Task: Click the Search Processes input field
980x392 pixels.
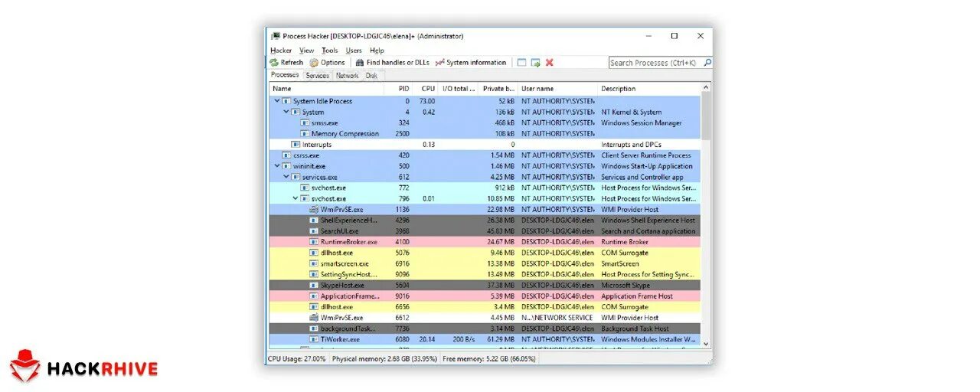Action: coord(655,63)
